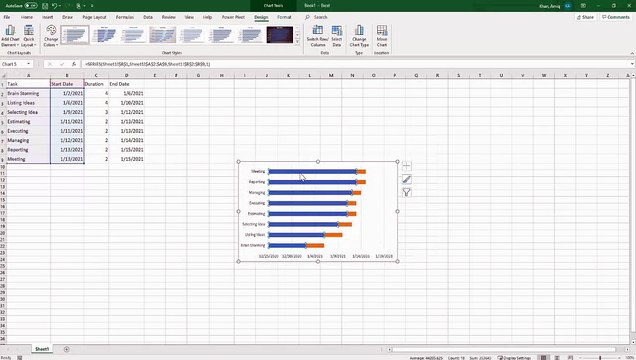Image resolution: width=636 pixels, height=360 pixels.
Task: Click the ribbon display options icon
Action: click(583, 6)
